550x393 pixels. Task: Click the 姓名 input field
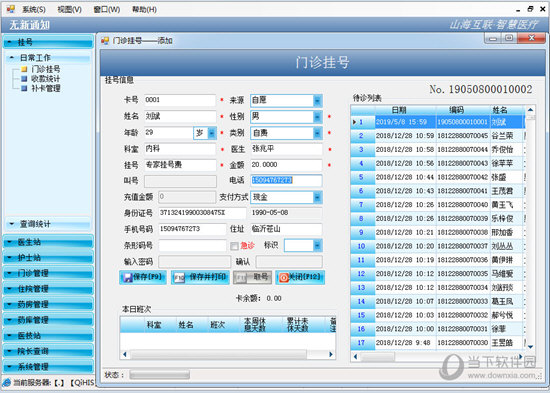click(x=180, y=116)
